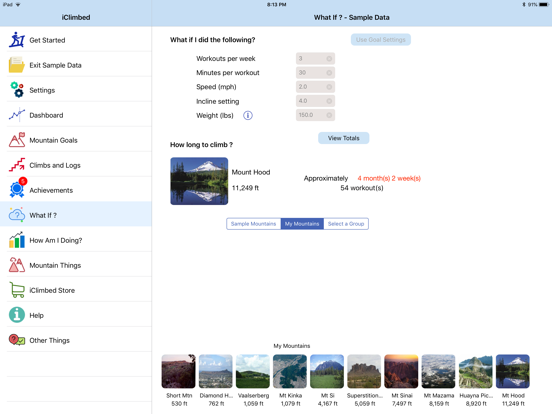Viewport: 552px width, 414px height.
Task: Open Mountain Things menu label
Action: pos(55,265)
